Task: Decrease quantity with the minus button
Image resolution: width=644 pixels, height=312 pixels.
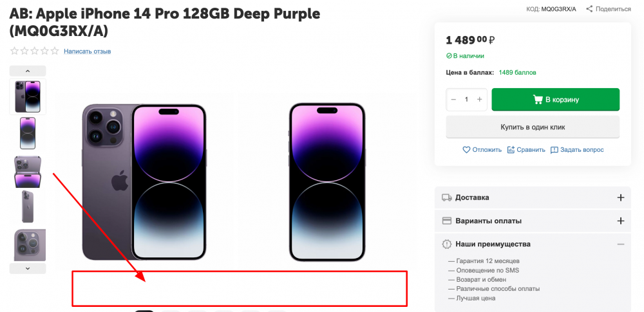Action: [453, 100]
